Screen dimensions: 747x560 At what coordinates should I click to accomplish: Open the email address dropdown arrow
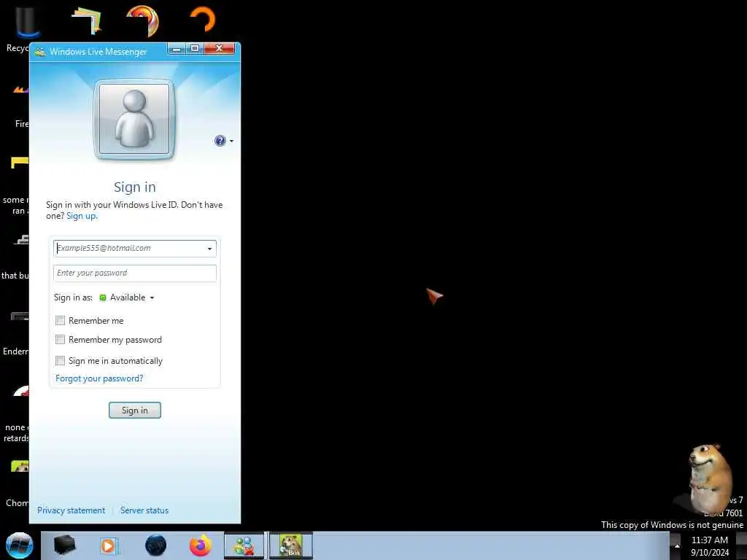tap(209, 249)
